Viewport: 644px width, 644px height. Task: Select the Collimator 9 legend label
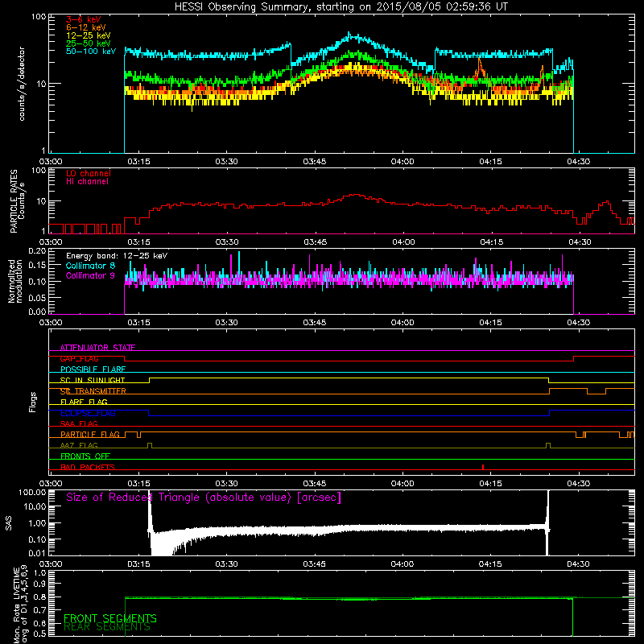[x=90, y=275]
